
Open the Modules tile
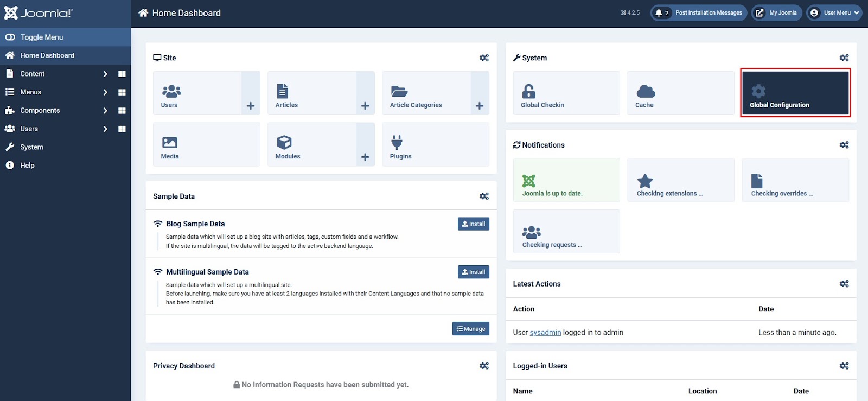click(311, 144)
